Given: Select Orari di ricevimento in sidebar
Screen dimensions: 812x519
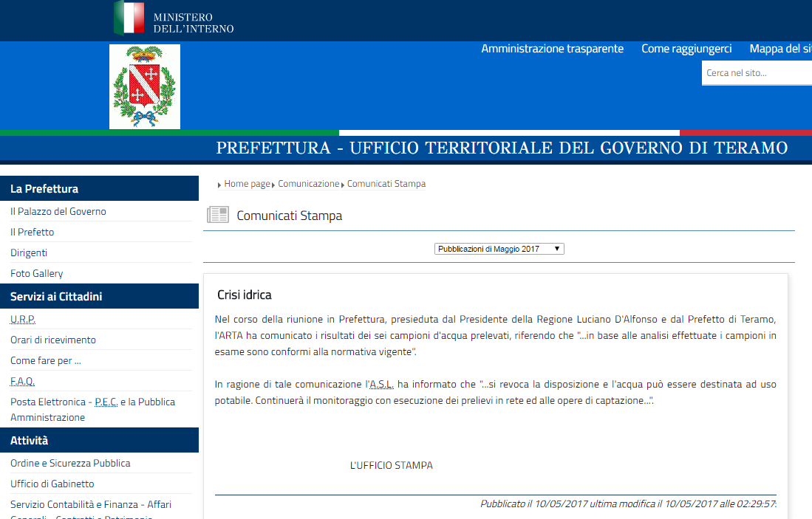Looking at the screenshot, I should 53,340.
